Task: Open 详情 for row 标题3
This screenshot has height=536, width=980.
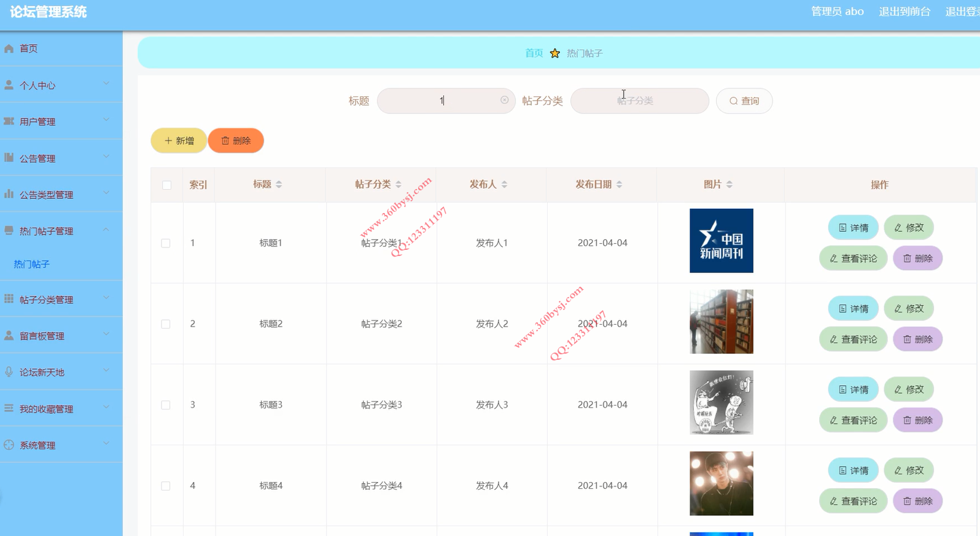Action: pyautogui.click(x=854, y=390)
